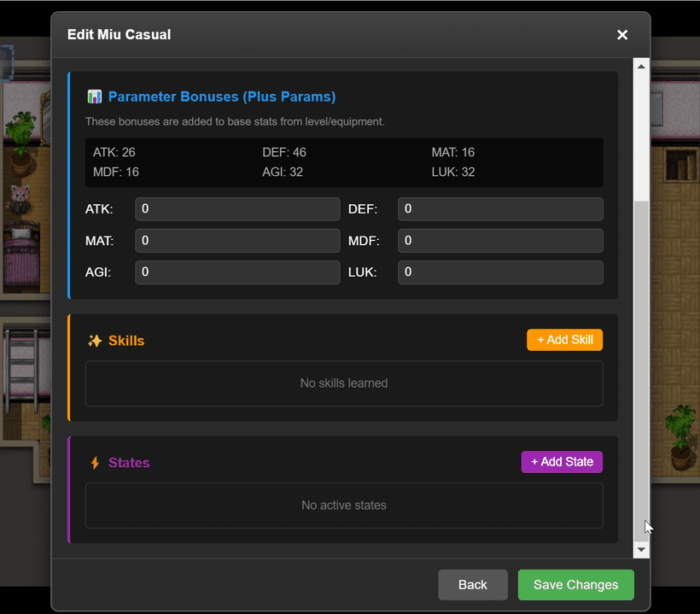Click the empty 'No active states' box
Viewport: 700px width, 614px height.
(344, 506)
